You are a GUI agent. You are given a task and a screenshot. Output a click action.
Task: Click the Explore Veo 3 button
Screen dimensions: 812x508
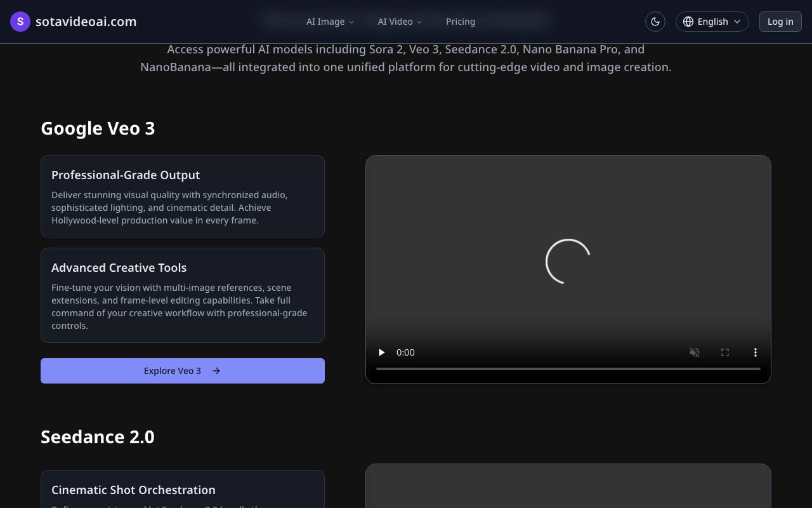(183, 371)
